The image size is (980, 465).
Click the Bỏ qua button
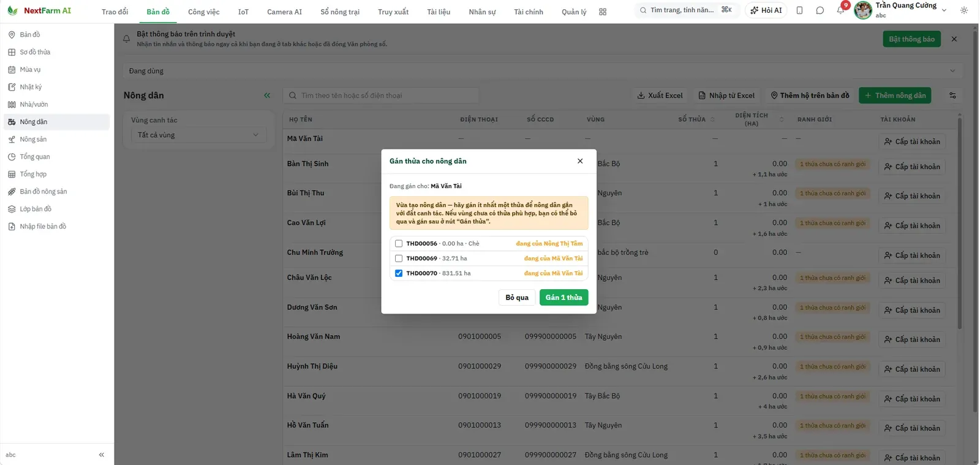[x=517, y=298]
